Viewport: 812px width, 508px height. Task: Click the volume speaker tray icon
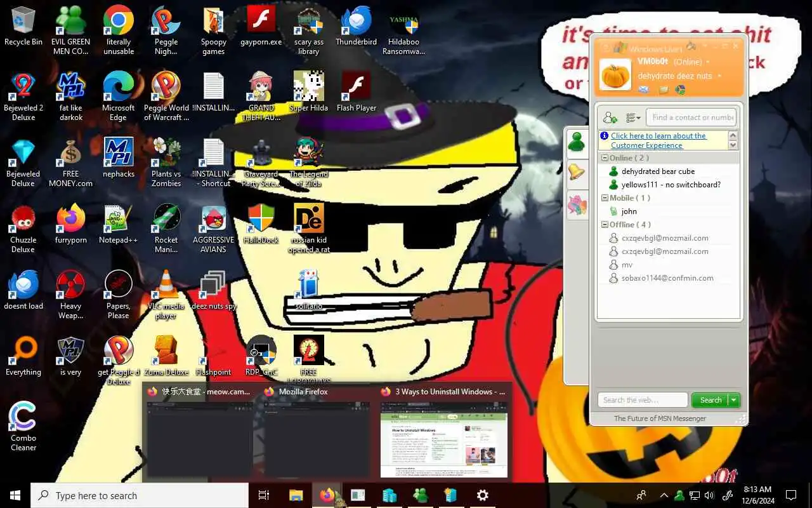click(709, 495)
